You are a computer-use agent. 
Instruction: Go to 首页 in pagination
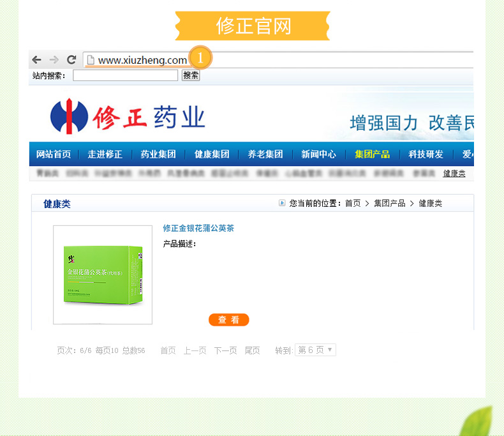168,350
